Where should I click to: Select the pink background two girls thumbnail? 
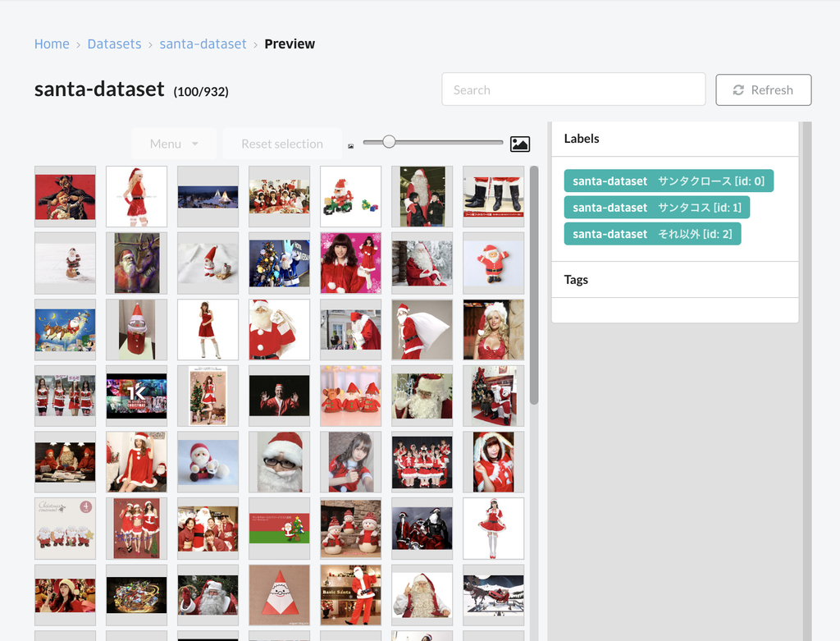pyautogui.click(x=351, y=263)
